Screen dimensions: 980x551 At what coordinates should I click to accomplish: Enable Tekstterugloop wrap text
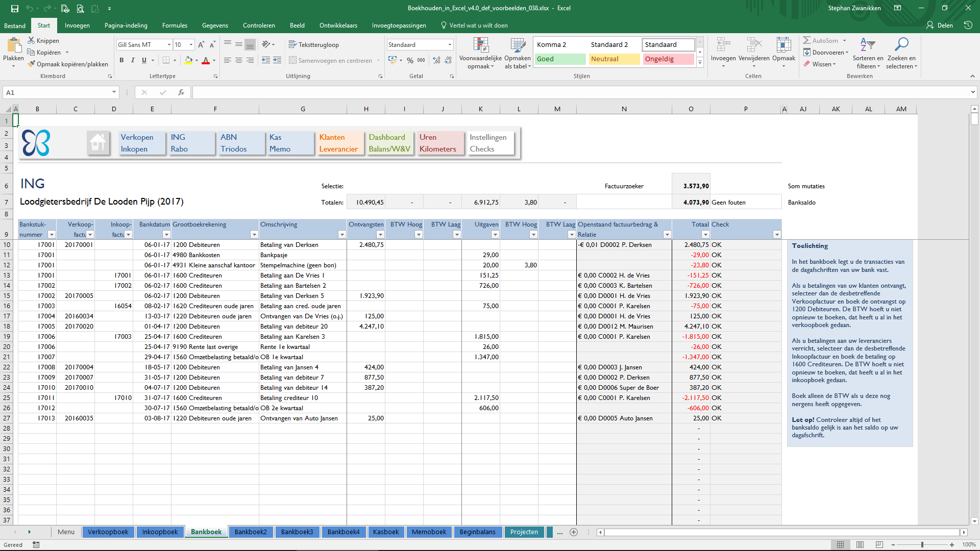pyautogui.click(x=313, y=44)
